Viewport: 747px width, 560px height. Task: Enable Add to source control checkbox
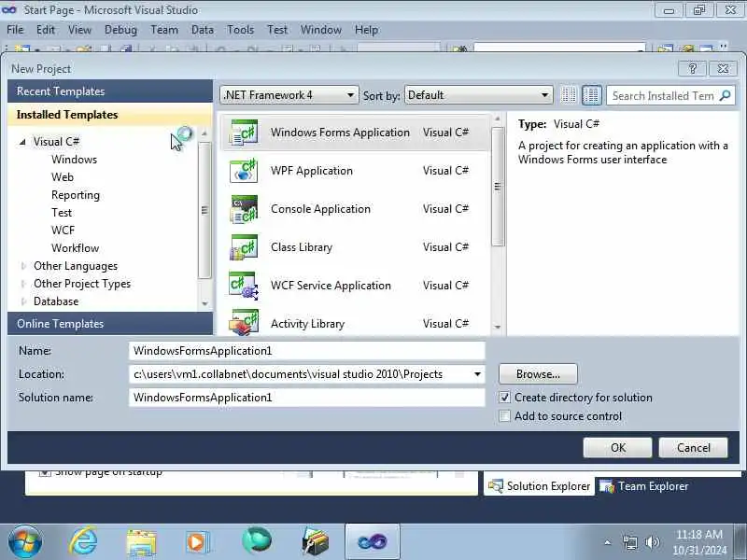tap(504, 416)
